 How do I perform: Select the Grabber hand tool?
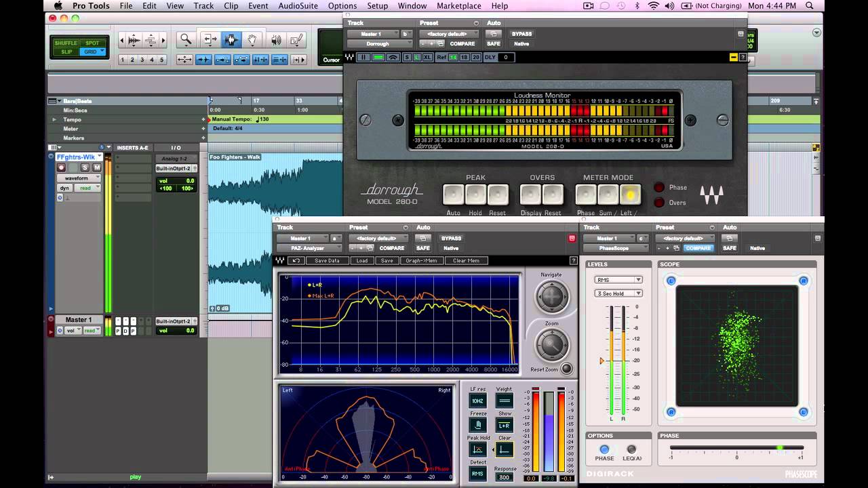(252, 40)
